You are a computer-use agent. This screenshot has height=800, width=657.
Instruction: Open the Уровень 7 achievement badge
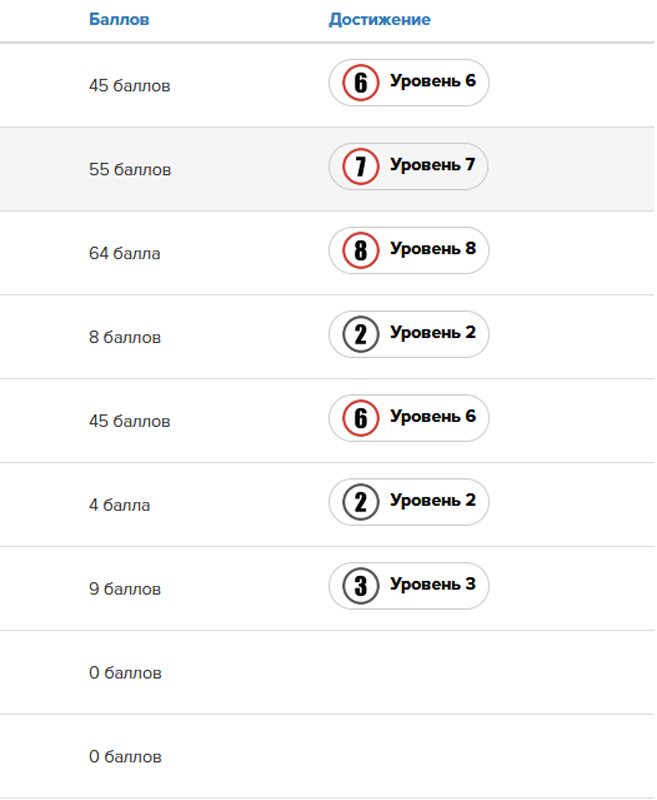pyautogui.click(x=408, y=166)
